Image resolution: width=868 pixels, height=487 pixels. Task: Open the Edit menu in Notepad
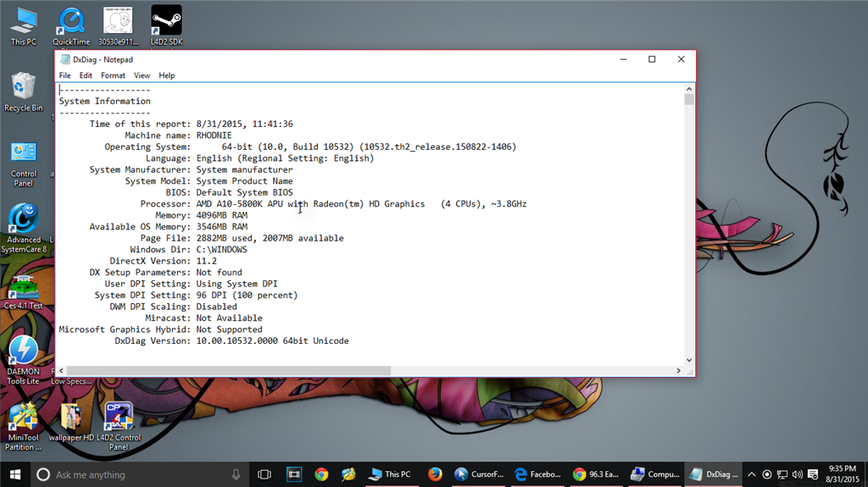[x=86, y=76]
